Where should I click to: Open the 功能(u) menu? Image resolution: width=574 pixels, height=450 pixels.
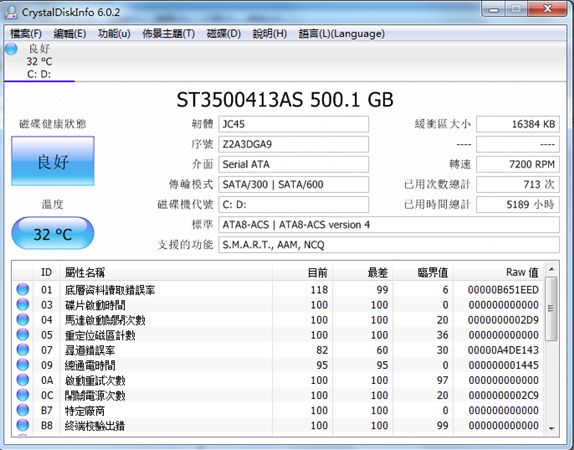click(x=114, y=34)
